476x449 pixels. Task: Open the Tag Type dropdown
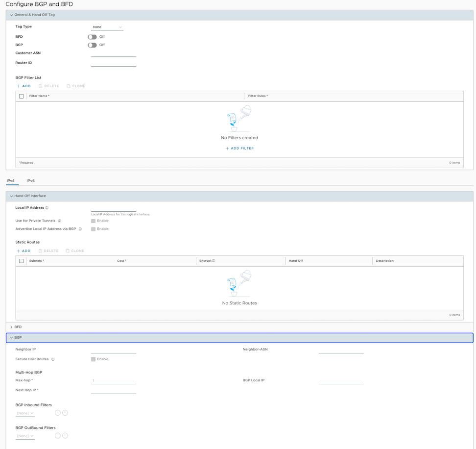(x=107, y=27)
